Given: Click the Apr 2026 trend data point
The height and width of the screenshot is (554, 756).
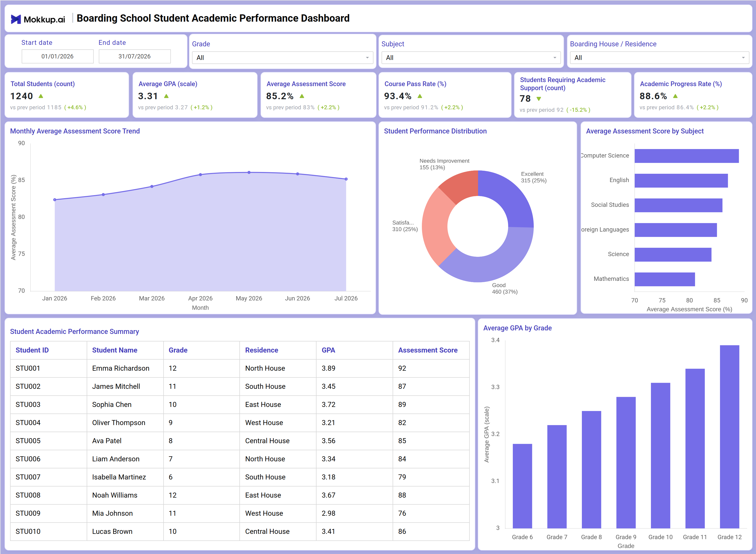Looking at the screenshot, I should 200,175.
